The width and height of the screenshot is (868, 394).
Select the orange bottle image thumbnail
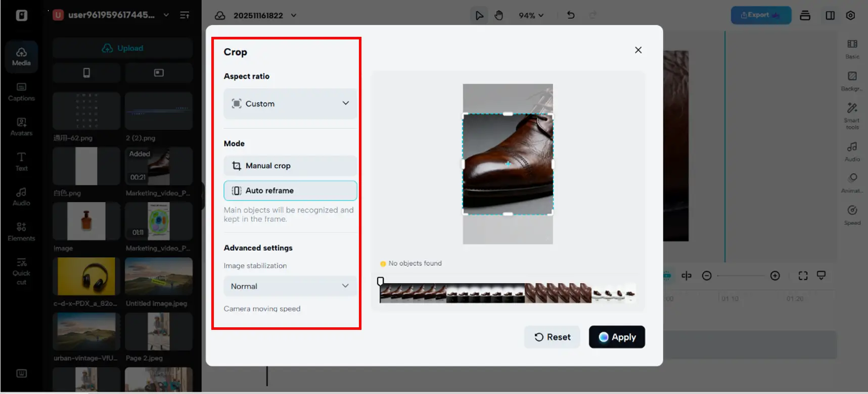click(x=86, y=221)
